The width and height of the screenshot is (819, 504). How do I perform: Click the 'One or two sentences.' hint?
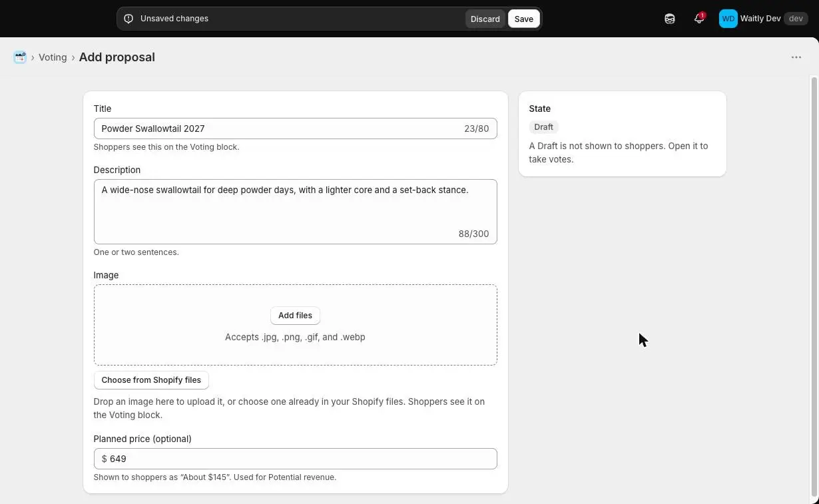pos(136,252)
